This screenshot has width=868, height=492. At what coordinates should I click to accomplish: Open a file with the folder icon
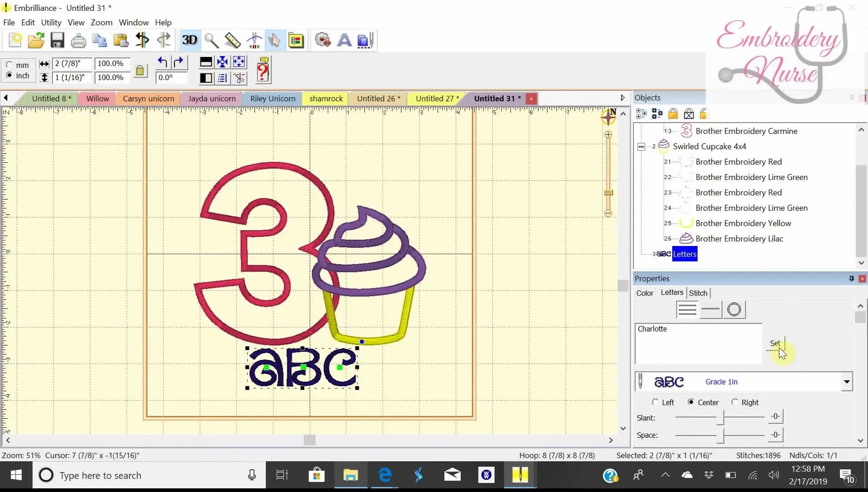pyautogui.click(x=36, y=40)
